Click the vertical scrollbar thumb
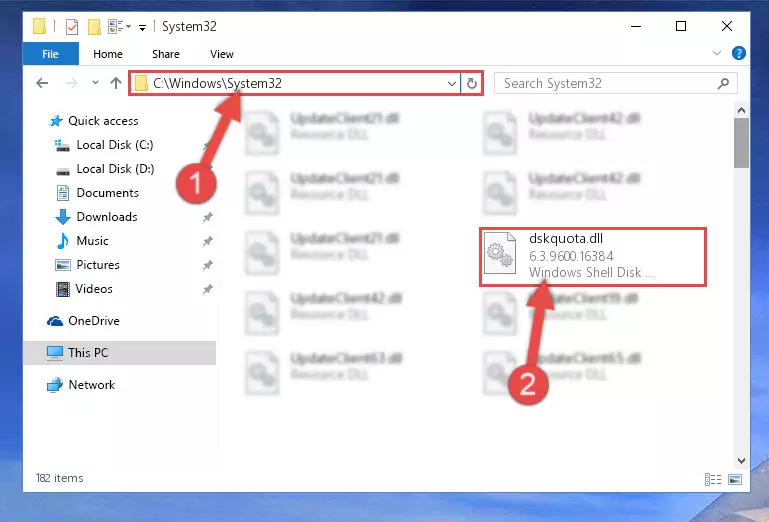This screenshot has height=522, width=769. pos(741,143)
